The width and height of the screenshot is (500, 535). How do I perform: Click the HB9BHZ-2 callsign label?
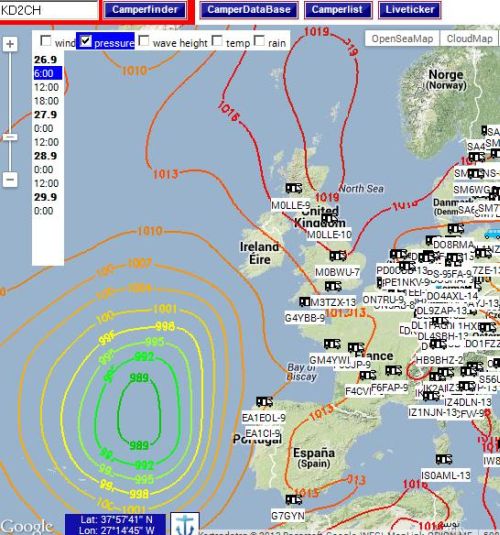pyautogui.click(x=439, y=360)
